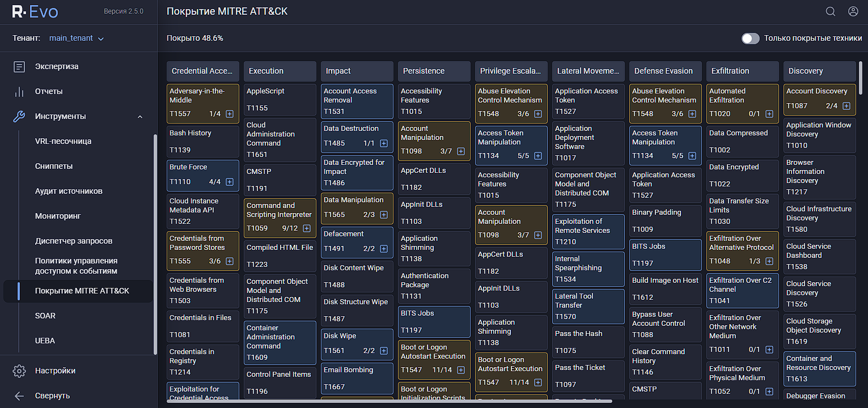
Task: Click the Экспертиза document icon
Action: (19, 67)
